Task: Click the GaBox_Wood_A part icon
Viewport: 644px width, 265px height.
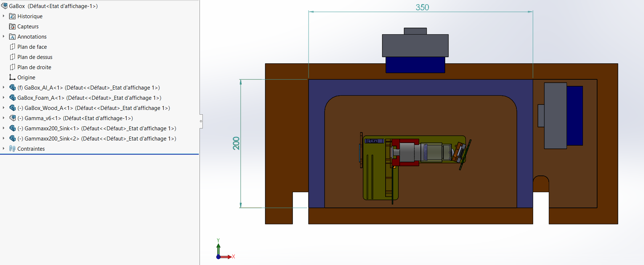Action: coord(12,108)
